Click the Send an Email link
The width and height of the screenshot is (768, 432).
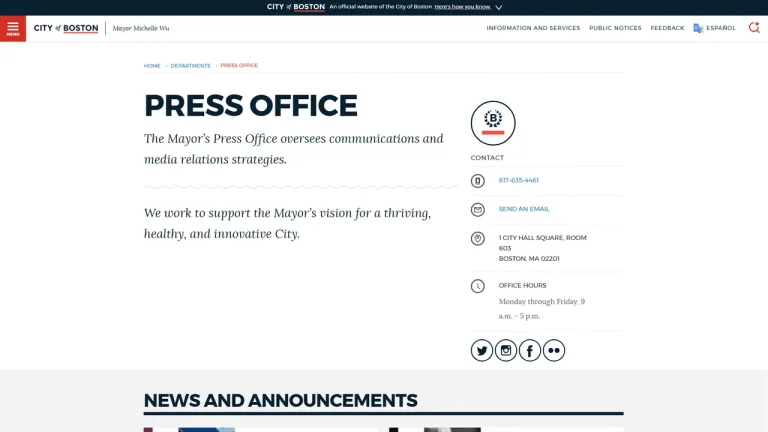point(524,209)
